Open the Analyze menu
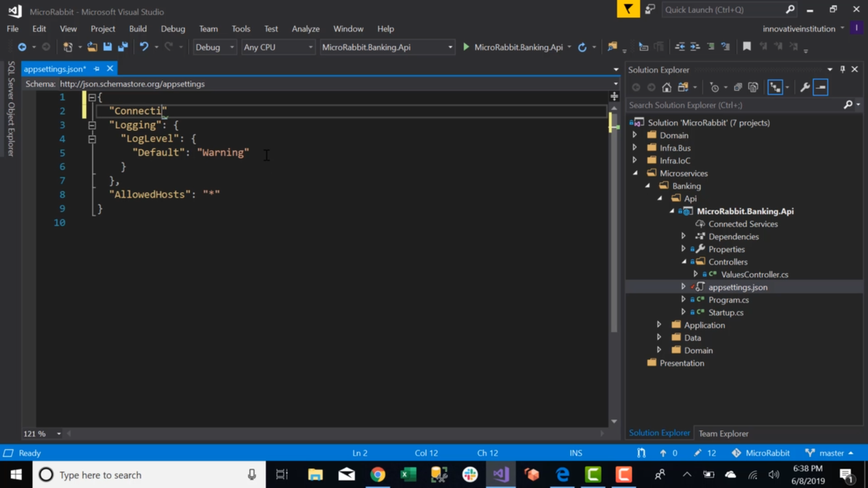This screenshot has width=868, height=488. click(305, 29)
